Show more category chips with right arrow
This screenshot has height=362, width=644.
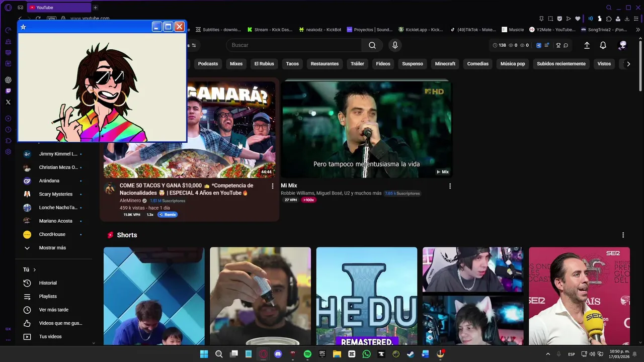point(628,64)
